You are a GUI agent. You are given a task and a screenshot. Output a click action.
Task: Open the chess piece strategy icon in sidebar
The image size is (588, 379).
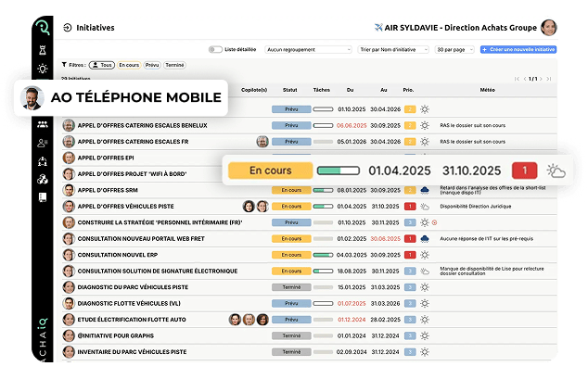pos(43,50)
